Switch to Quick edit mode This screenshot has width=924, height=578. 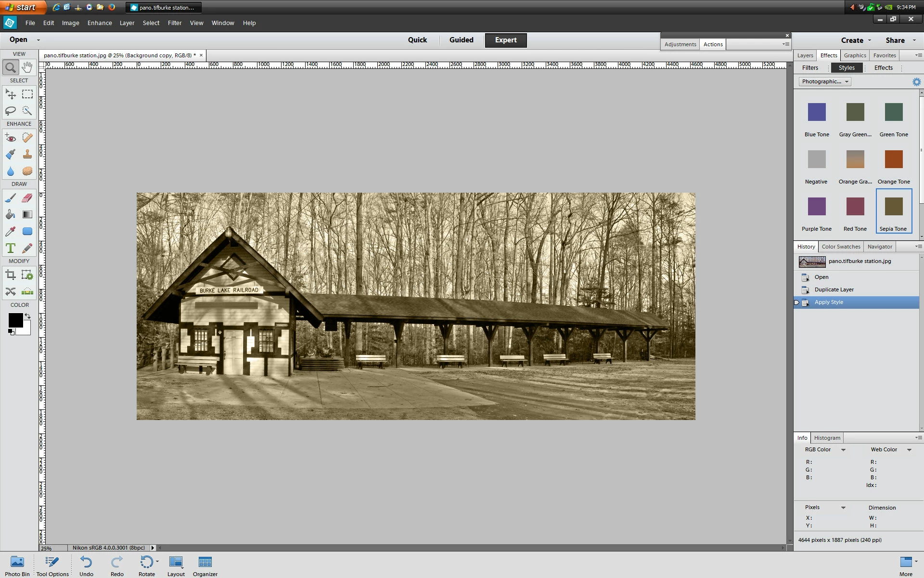(417, 40)
